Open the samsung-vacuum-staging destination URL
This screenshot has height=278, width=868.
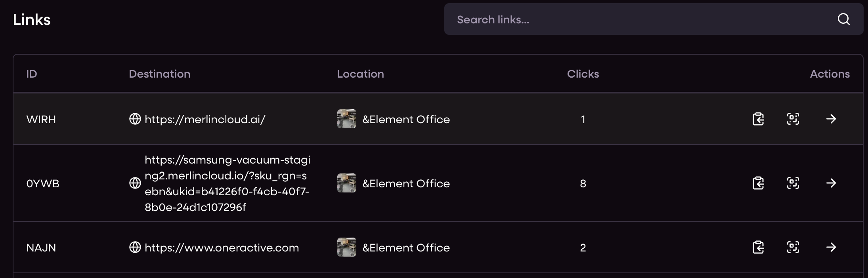[228, 183]
